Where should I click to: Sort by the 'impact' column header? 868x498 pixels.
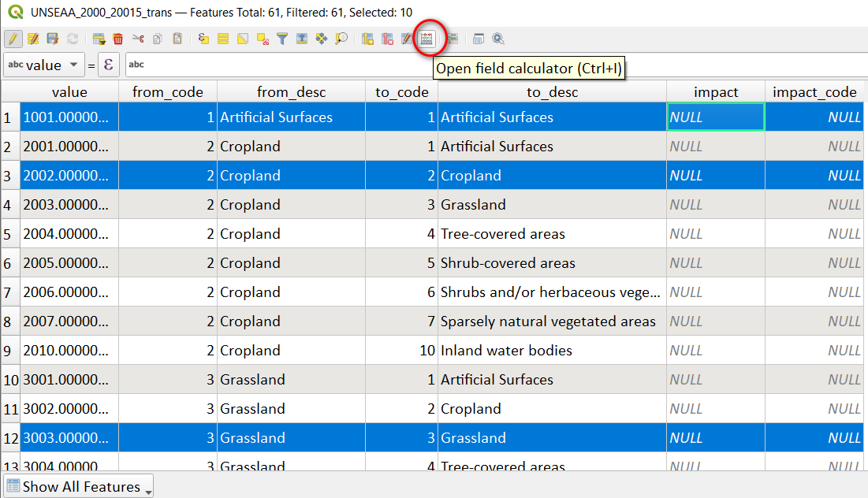click(716, 92)
